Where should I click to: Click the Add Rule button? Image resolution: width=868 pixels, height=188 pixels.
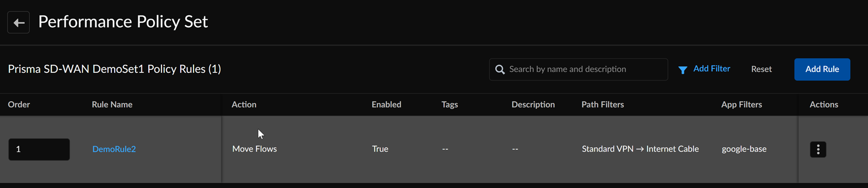click(x=822, y=69)
